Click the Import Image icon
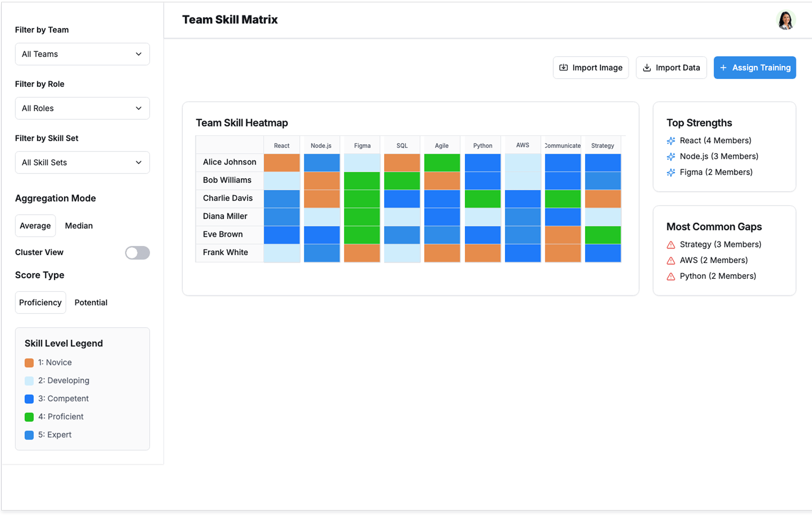 click(x=563, y=68)
